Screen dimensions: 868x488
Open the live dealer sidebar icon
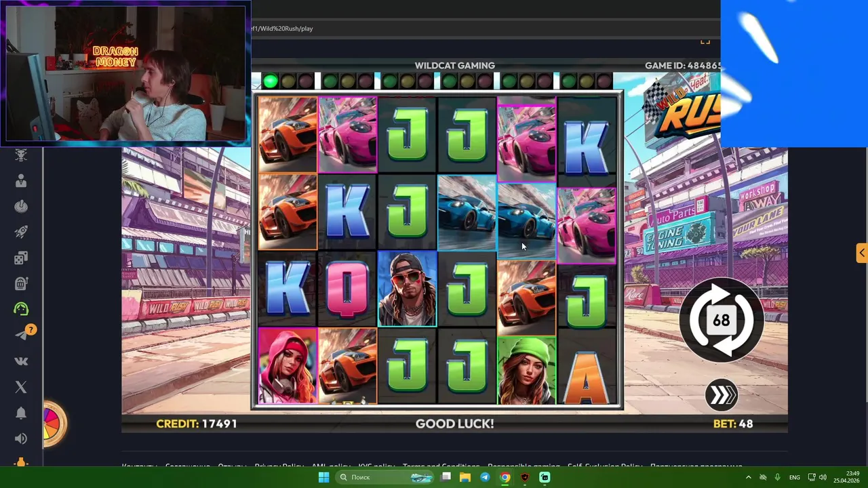21,180
